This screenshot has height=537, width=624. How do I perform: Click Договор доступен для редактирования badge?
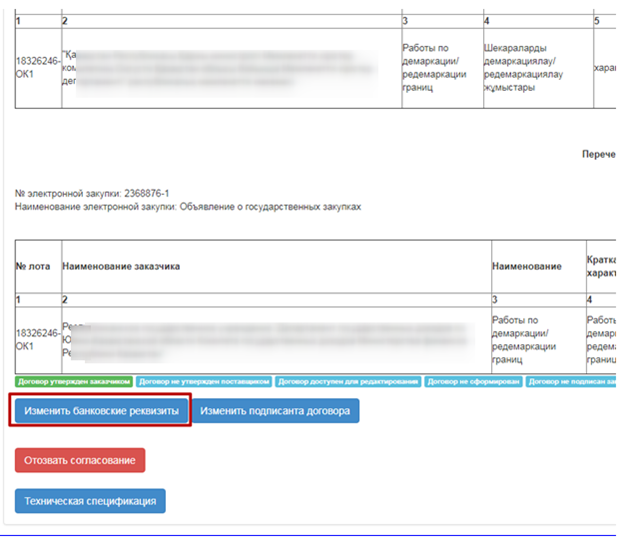click(x=347, y=381)
